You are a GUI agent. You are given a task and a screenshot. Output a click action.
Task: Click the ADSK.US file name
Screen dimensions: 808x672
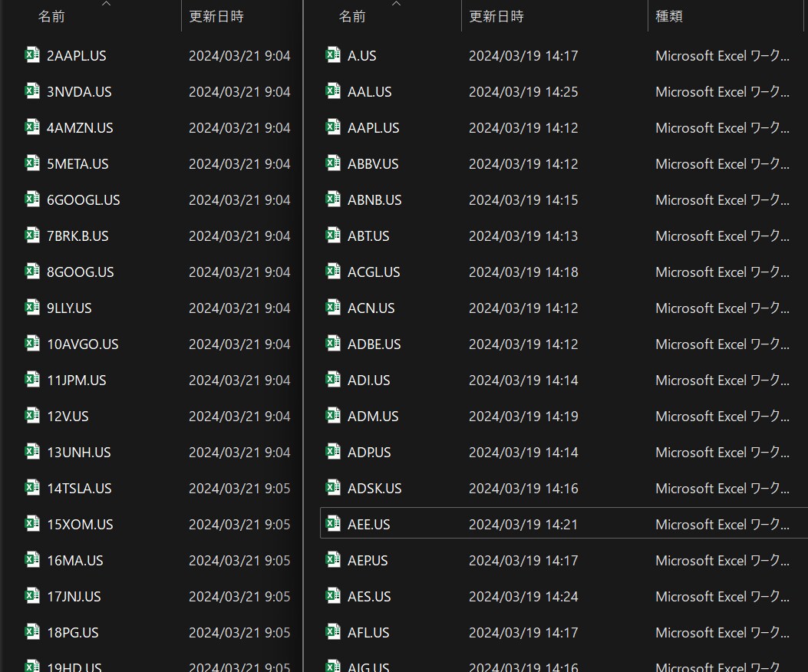pyautogui.click(x=374, y=489)
